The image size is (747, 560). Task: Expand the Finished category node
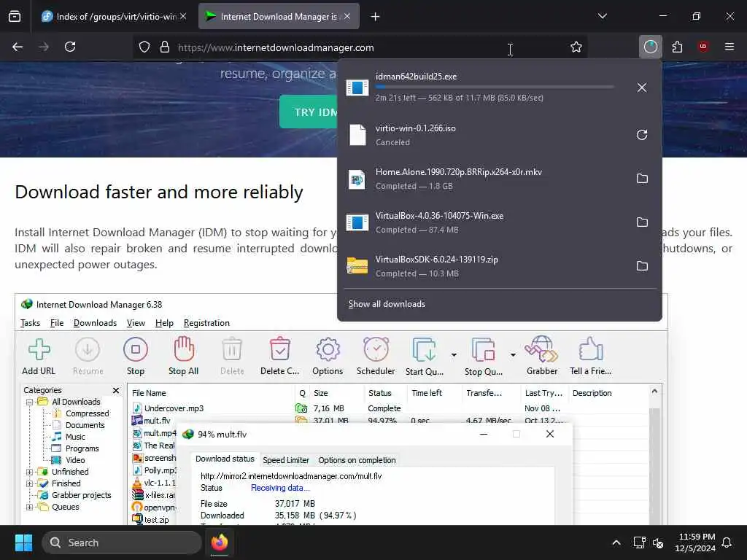coord(29,484)
